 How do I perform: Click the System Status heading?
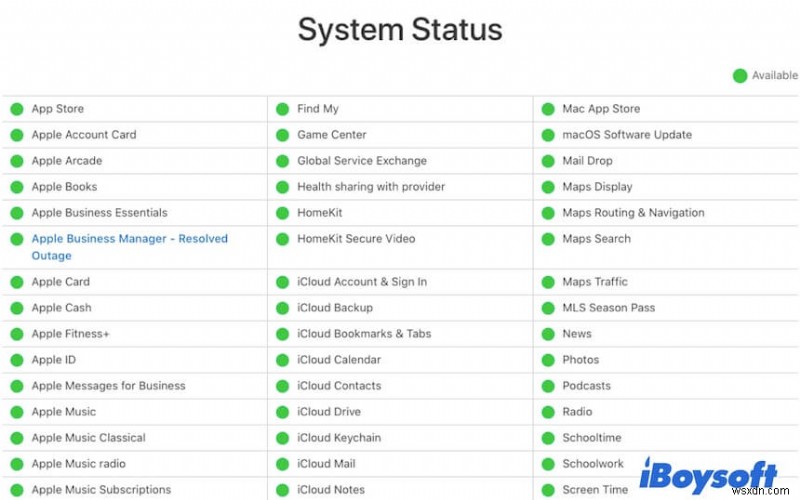click(400, 29)
